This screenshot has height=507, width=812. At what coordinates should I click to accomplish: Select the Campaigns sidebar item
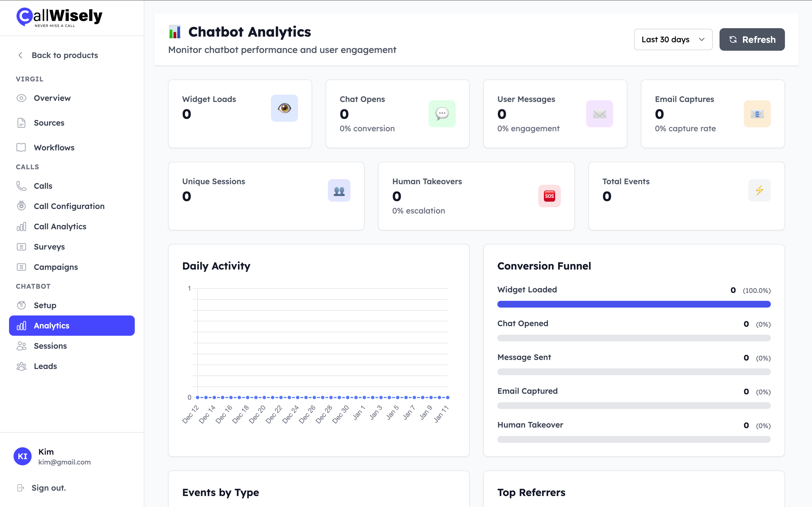(55, 267)
